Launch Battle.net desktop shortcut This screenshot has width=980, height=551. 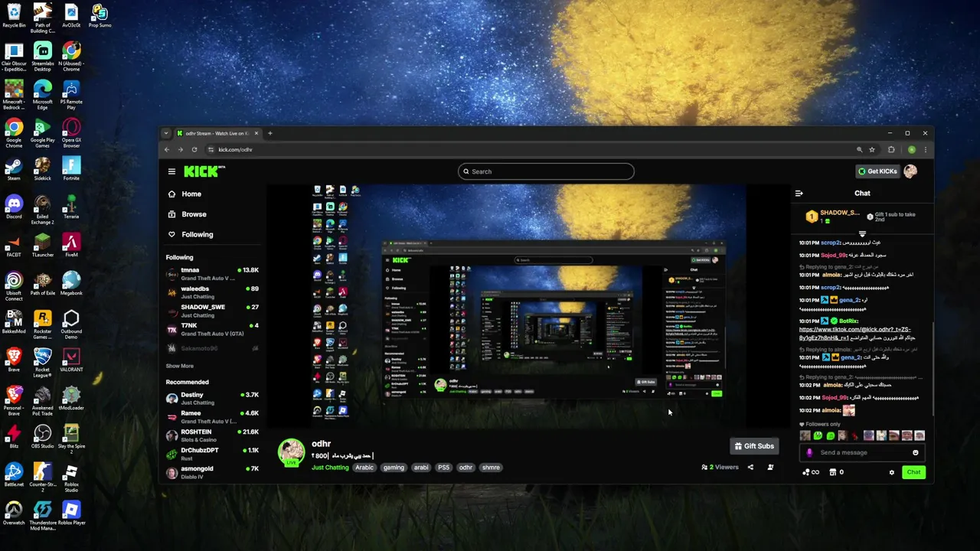pos(14,474)
